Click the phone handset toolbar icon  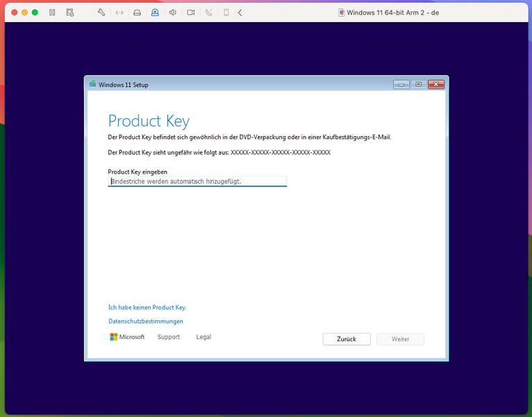point(208,13)
